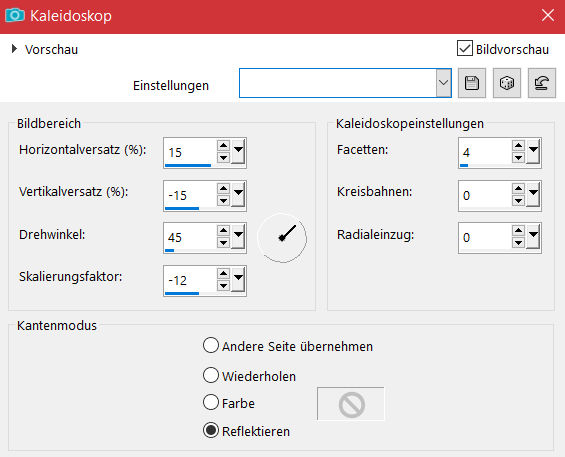Image resolution: width=565 pixels, height=457 pixels.
Task: Choose the Farbe edge mode radio button
Action: (211, 402)
